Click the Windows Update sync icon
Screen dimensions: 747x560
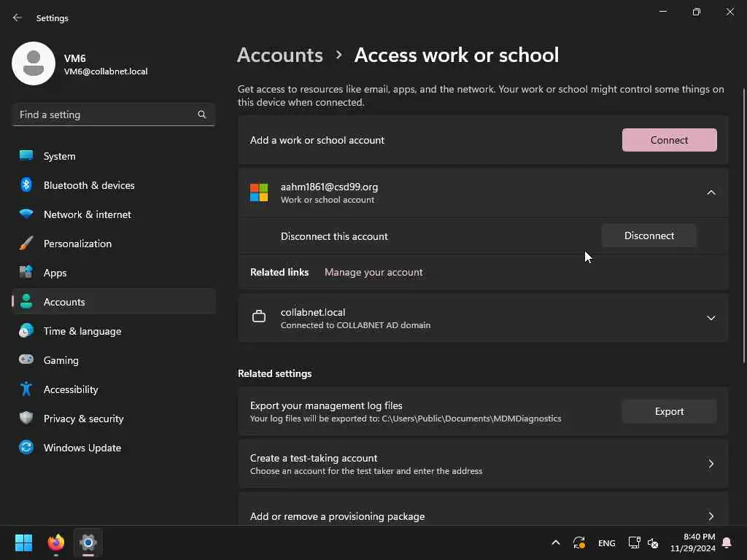pyautogui.click(x=26, y=448)
